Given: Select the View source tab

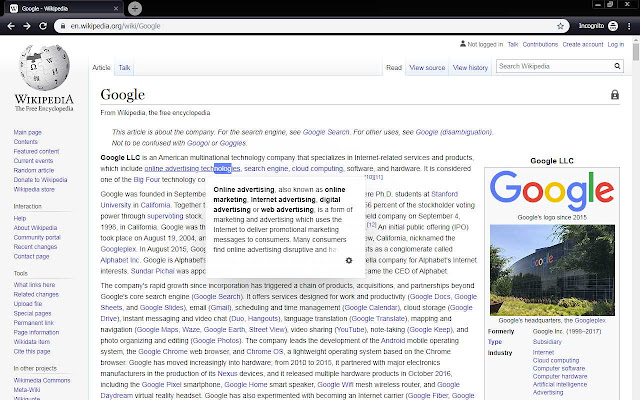Looking at the screenshot, I should coord(427,68).
